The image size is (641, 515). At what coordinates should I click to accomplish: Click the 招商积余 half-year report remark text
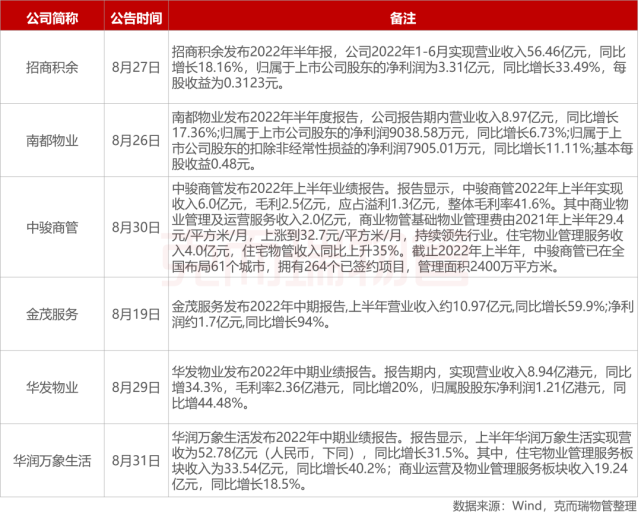[399, 67]
